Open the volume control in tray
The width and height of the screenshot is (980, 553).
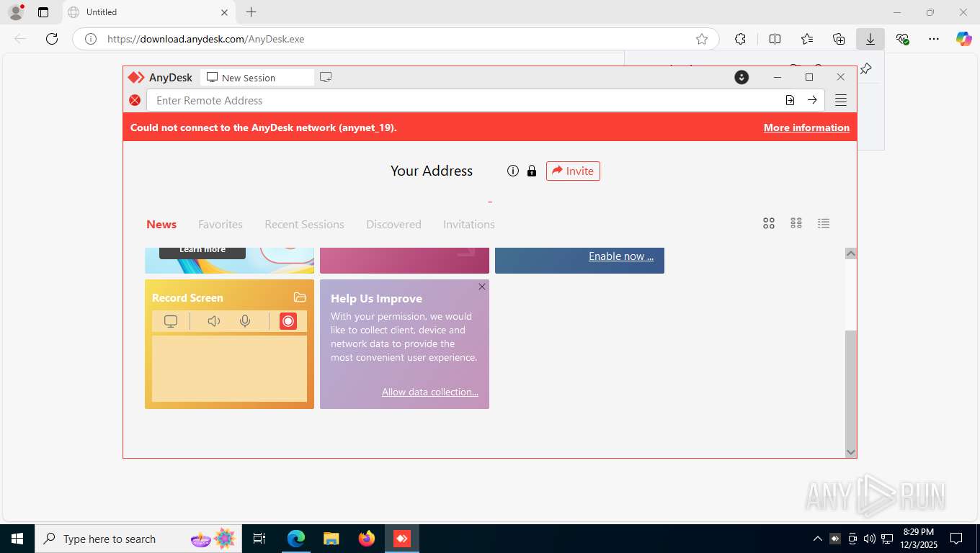pyautogui.click(x=870, y=539)
